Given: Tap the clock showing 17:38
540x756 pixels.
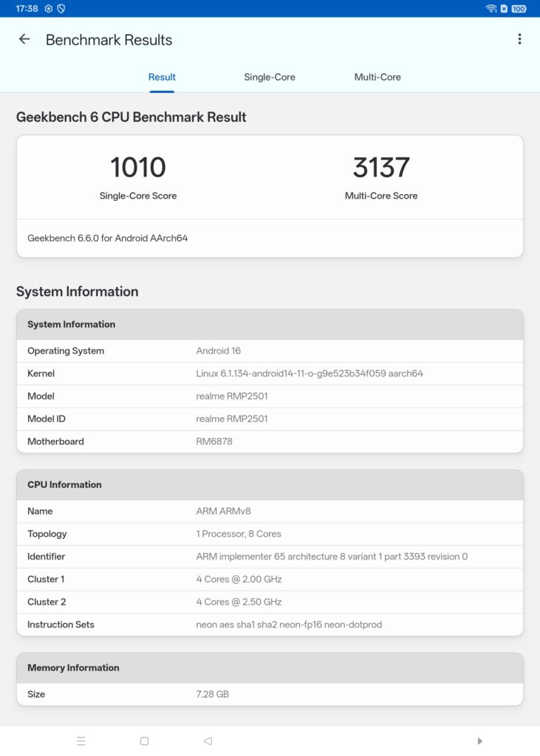Looking at the screenshot, I should pos(23,8).
